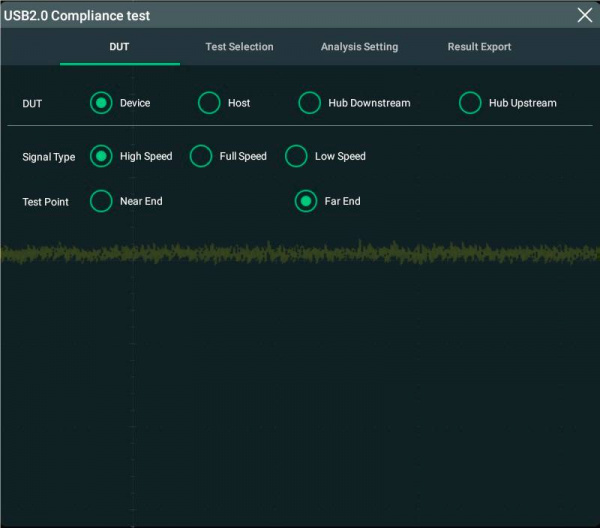Select Device as the DUT type
The image size is (600, 528).
pyautogui.click(x=101, y=103)
